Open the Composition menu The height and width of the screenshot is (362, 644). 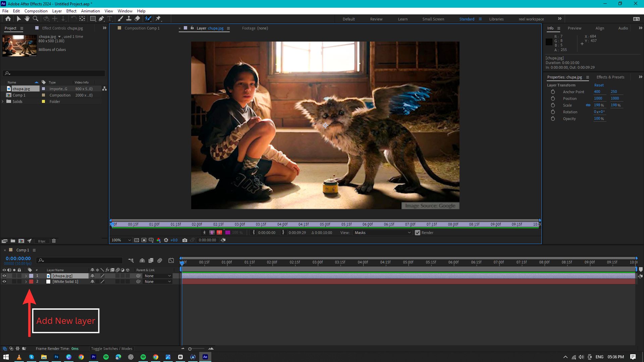[x=36, y=11]
